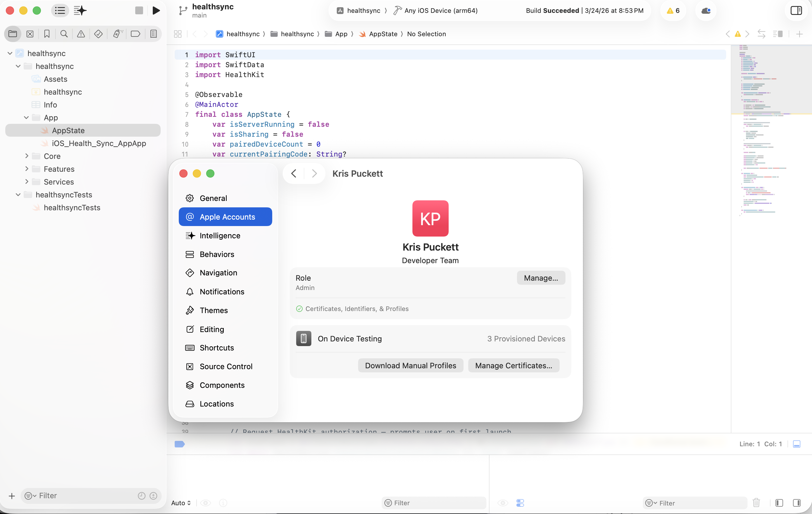Open Editing settings pane
Image resolution: width=812 pixels, height=514 pixels.
[225, 329]
